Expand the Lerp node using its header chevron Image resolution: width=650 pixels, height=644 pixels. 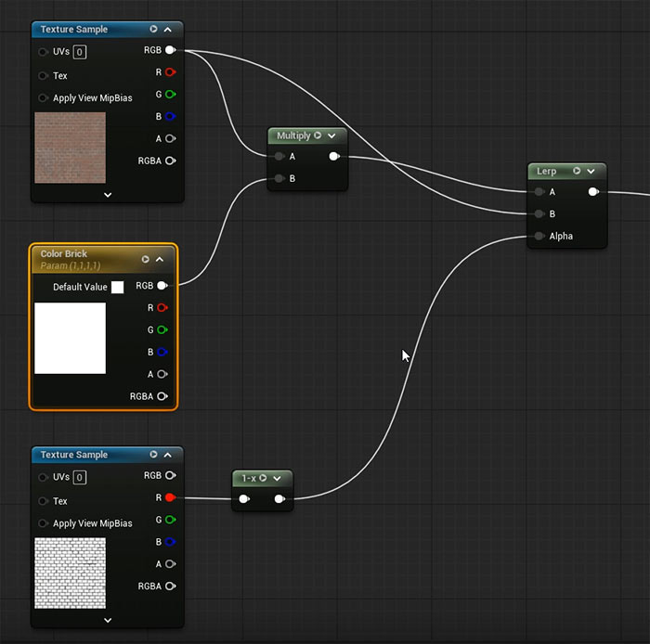[591, 172]
